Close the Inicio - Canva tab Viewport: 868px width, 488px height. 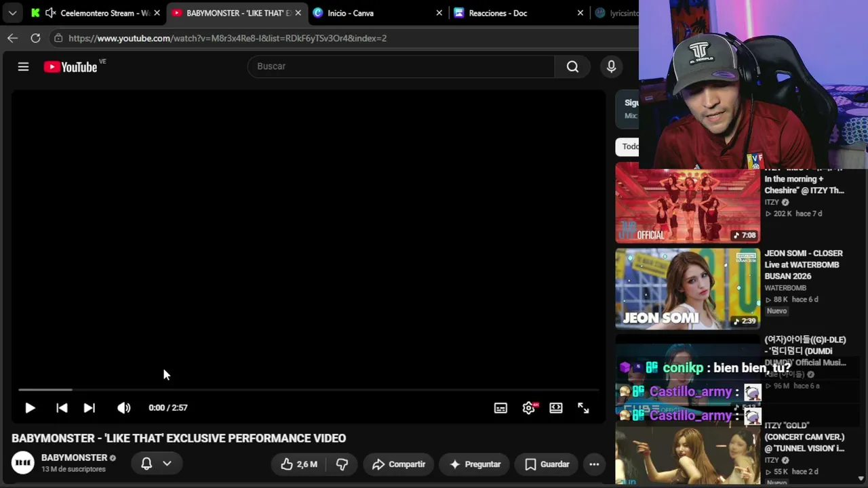(439, 13)
